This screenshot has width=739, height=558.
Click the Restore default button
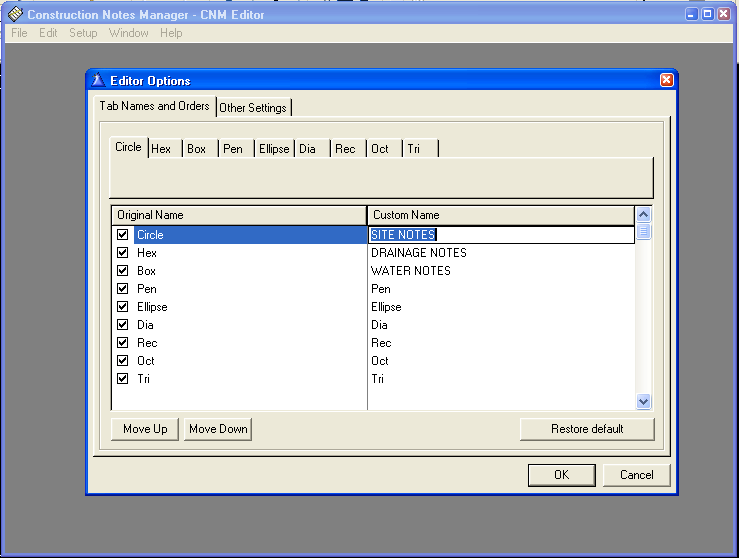pyautogui.click(x=587, y=429)
